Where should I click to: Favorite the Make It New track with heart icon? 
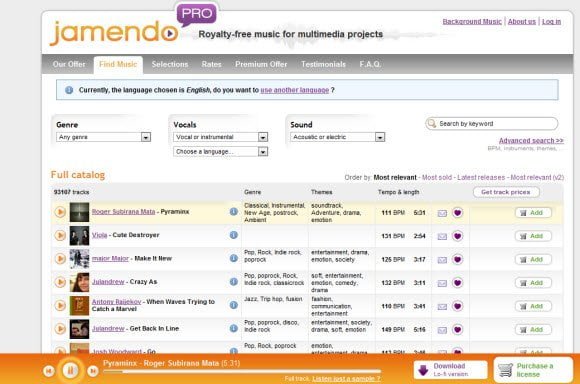(x=457, y=259)
